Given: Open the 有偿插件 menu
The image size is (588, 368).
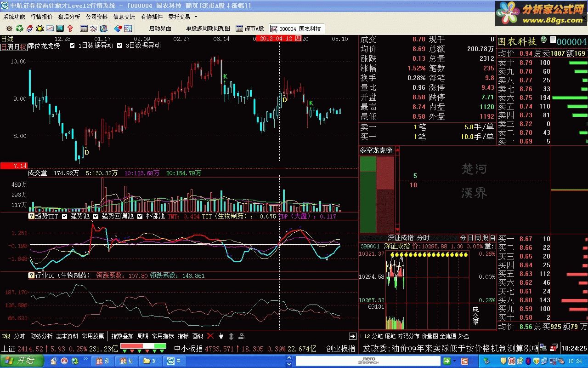Looking at the screenshot, I should click(x=152, y=17).
